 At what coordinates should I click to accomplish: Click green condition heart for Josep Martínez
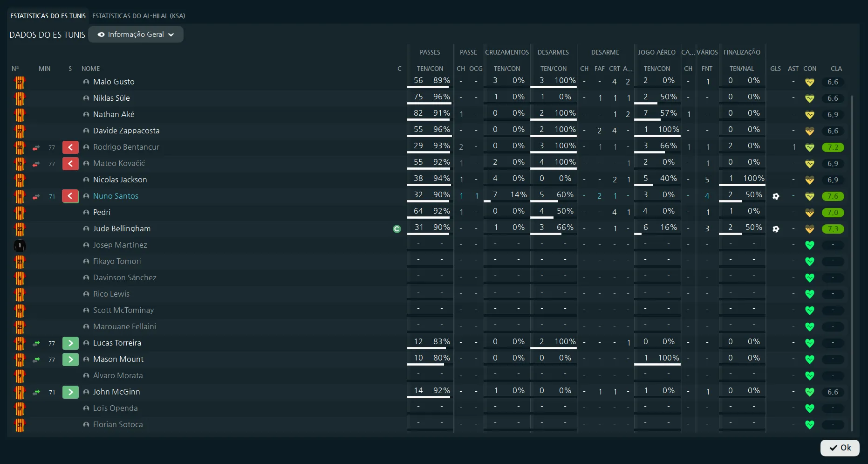pos(810,245)
